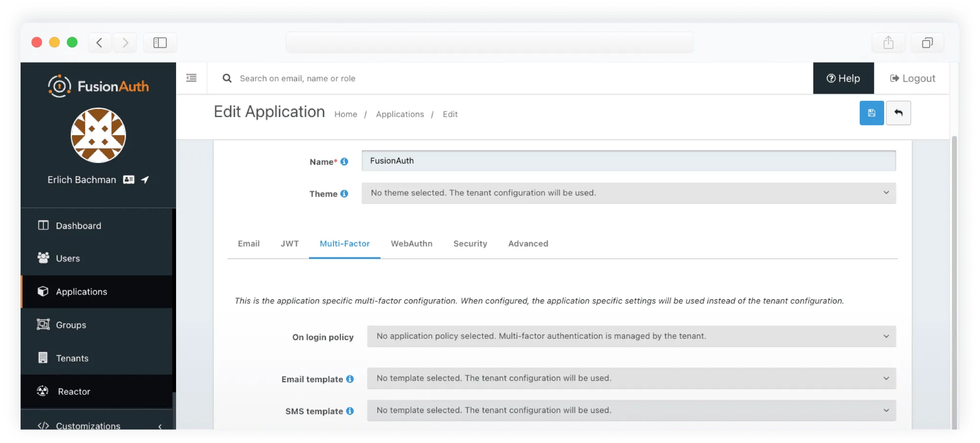The height and width of the screenshot is (443, 980).
Task: Click the Logout link
Action: click(x=913, y=78)
